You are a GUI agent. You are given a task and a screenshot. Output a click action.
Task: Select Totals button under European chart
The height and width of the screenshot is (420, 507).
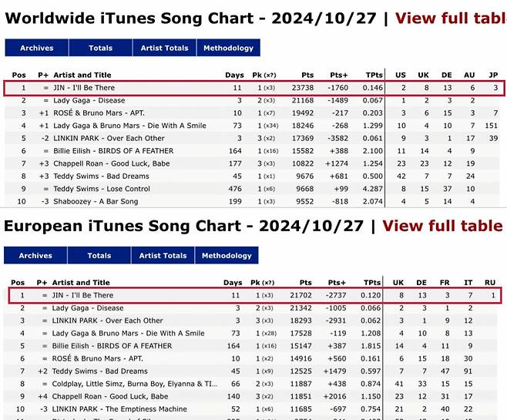point(99,256)
